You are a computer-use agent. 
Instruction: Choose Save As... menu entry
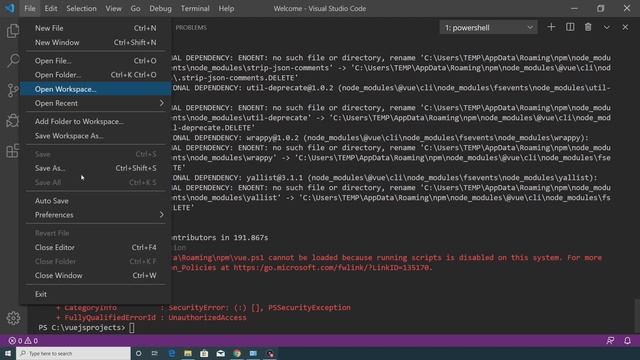[96, 168]
